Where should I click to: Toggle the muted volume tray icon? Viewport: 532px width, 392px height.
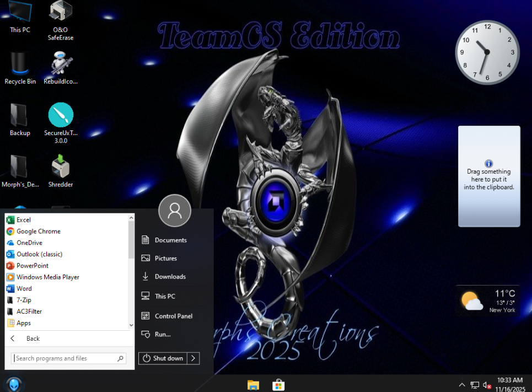[487, 385]
